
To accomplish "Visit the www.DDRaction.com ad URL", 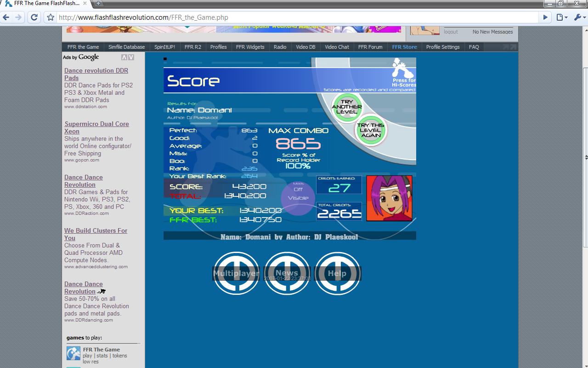I will (x=86, y=213).
